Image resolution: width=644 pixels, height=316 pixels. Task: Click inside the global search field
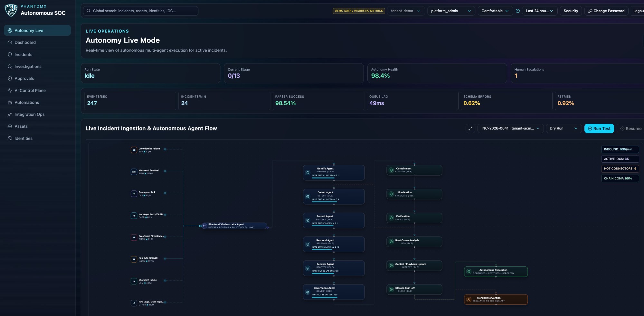pyautogui.click(x=141, y=11)
